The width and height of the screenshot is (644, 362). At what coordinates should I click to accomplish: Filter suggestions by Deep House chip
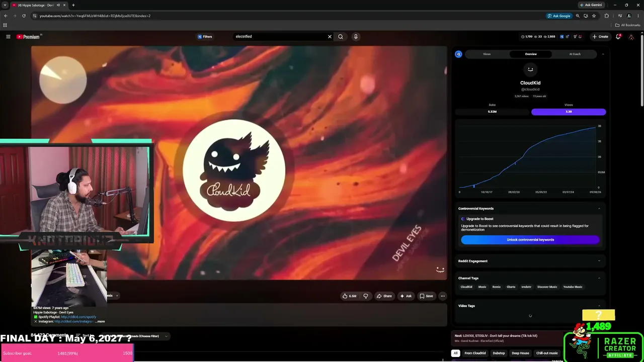click(x=520, y=353)
